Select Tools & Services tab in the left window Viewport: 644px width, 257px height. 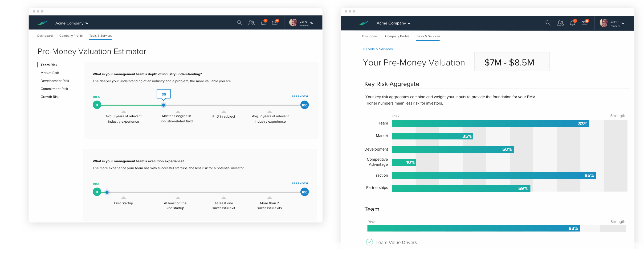101,36
